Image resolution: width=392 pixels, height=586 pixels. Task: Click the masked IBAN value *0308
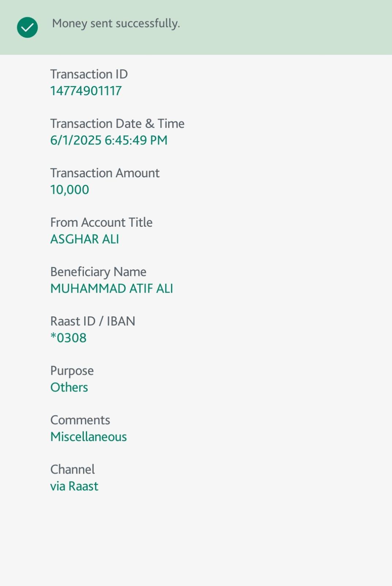point(68,338)
